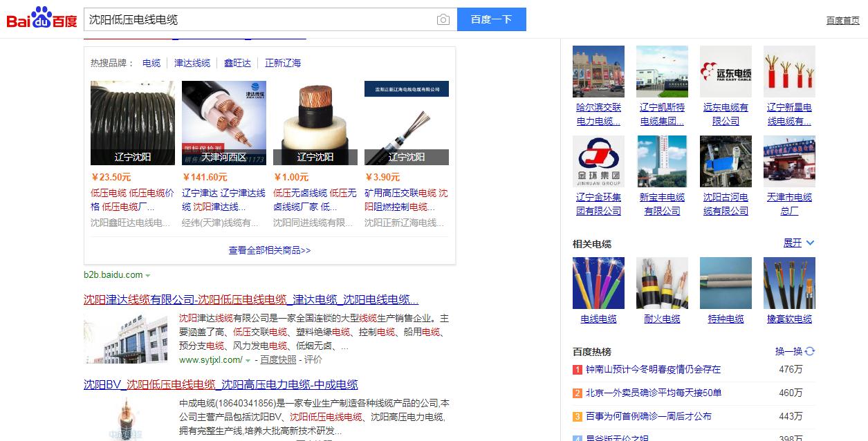Click 沈阳正新辽海电线 seller text
This screenshot has height=441, width=868.
[405, 223]
